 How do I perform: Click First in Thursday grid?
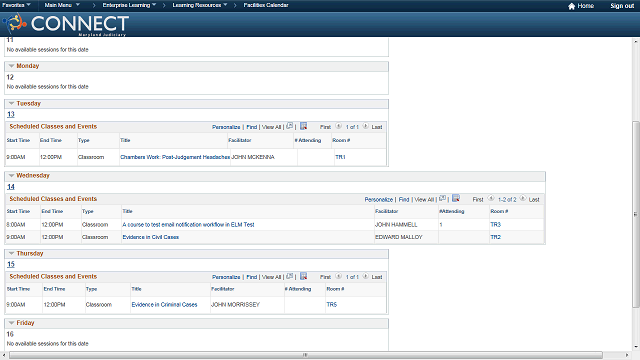(x=325, y=277)
